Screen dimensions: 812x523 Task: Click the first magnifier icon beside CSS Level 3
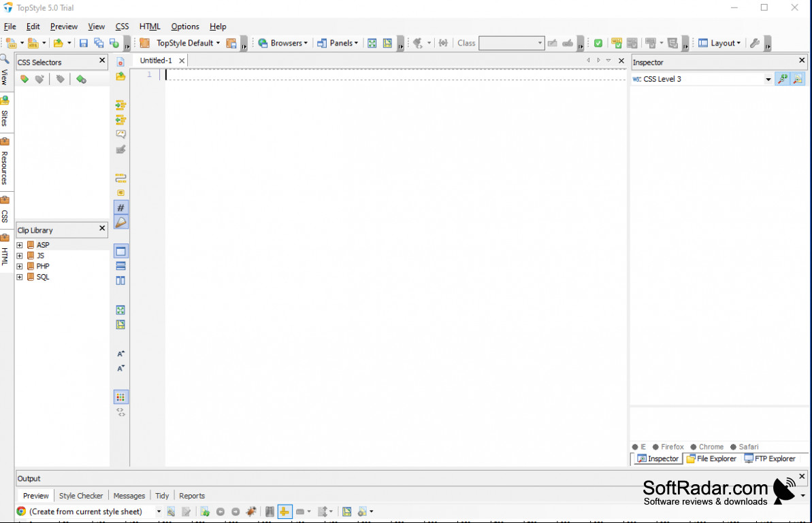point(783,79)
